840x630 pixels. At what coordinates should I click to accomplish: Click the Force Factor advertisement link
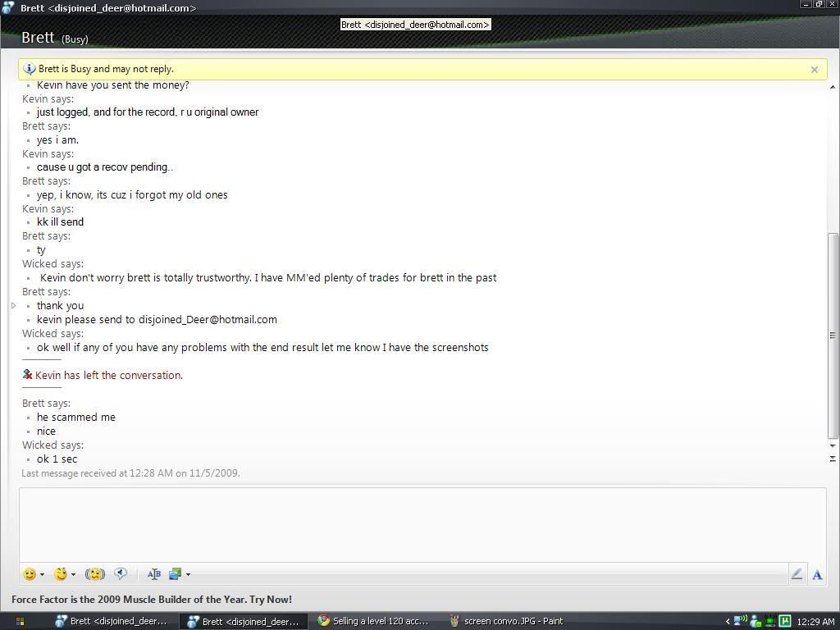[152, 600]
